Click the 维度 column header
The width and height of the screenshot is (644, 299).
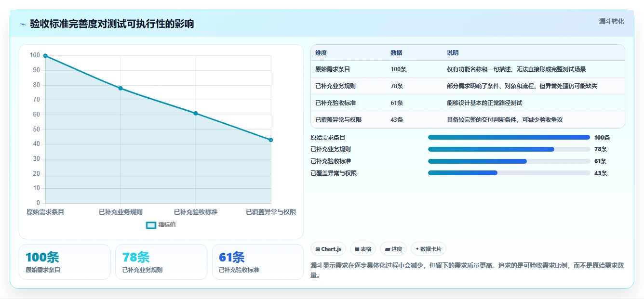(321, 53)
